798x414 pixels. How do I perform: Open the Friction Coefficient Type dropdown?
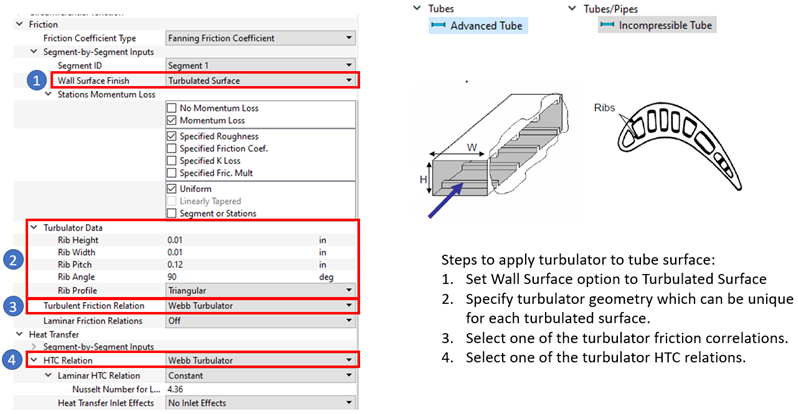point(348,37)
